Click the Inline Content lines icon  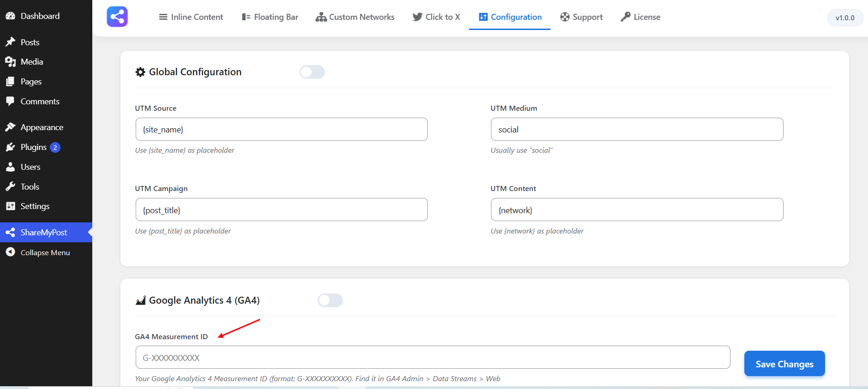[163, 17]
